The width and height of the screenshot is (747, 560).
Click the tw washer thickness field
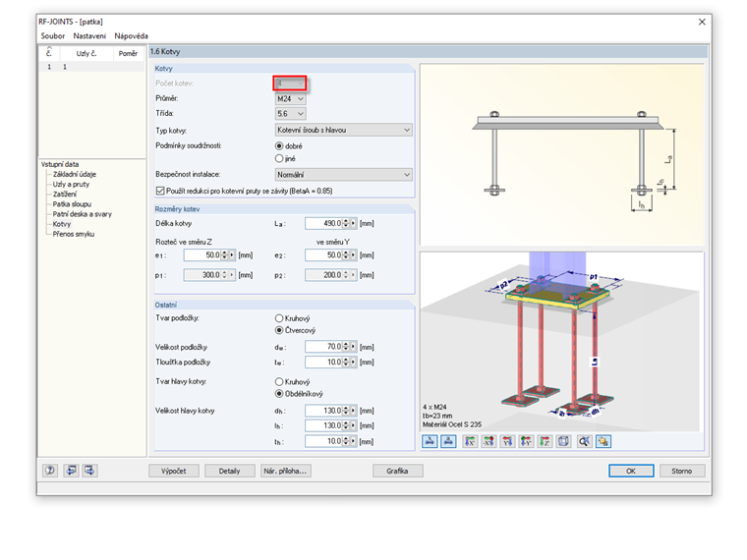click(x=323, y=363)
